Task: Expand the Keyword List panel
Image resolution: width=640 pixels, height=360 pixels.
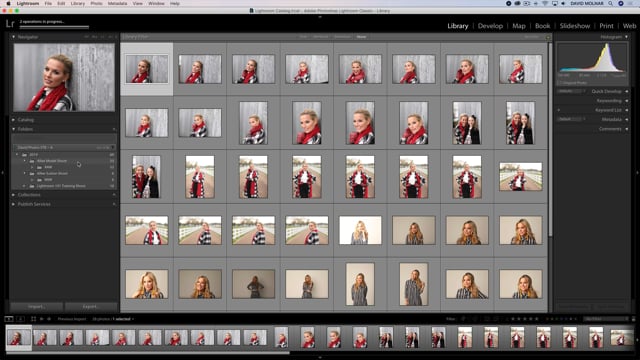Action: point(627,110)
